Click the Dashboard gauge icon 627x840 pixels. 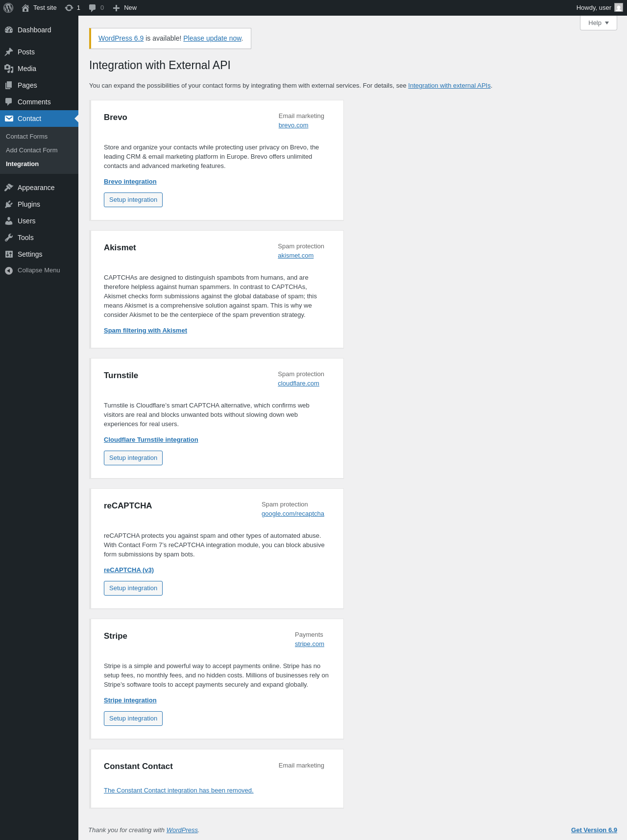tap(9, 30)
